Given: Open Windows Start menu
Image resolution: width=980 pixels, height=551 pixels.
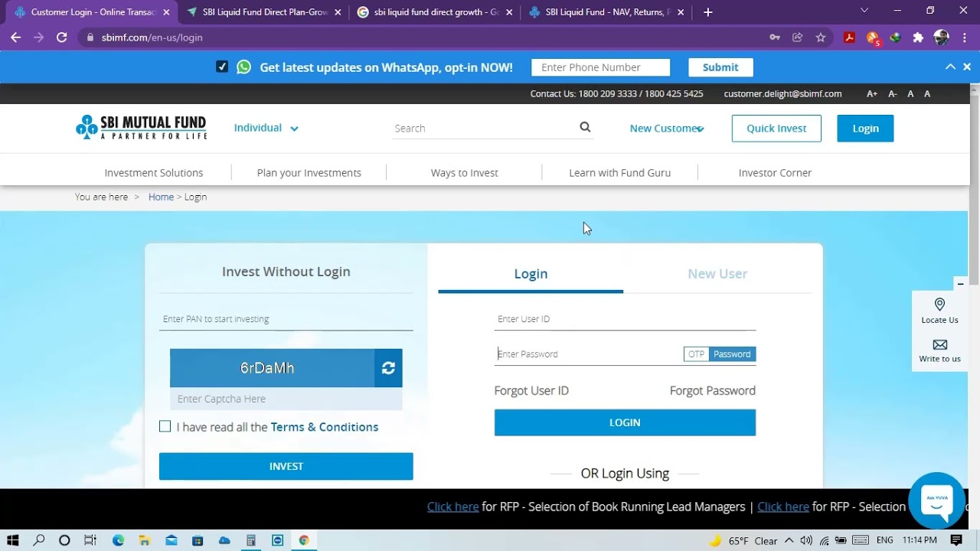Looking at the screenshot, I should [13, 540].
